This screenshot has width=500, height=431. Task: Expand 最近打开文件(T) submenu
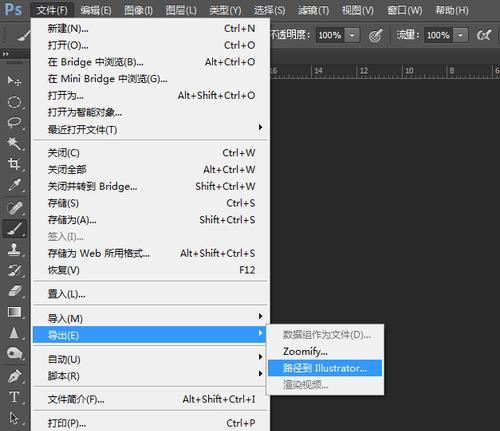point(150,129)
